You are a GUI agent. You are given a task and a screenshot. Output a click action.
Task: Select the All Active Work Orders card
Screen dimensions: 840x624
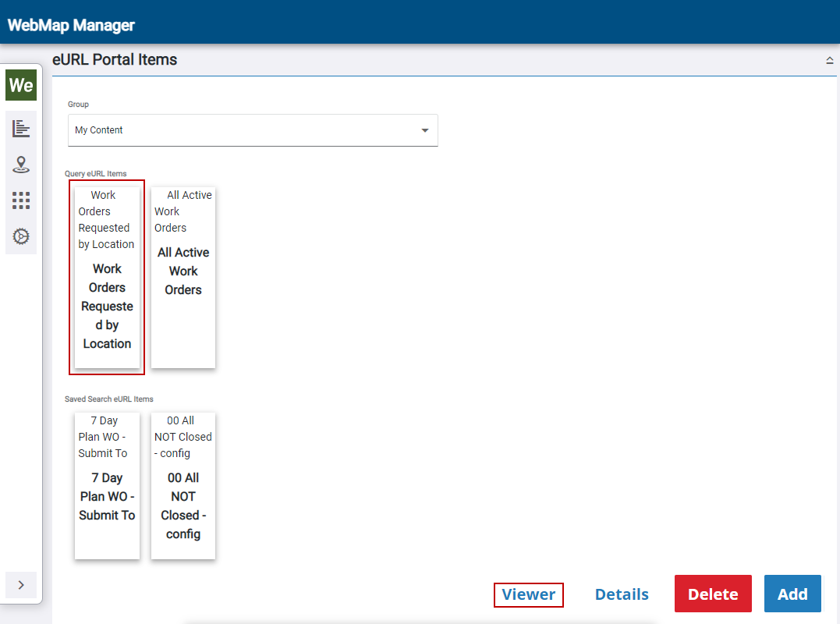coord(183,277)
